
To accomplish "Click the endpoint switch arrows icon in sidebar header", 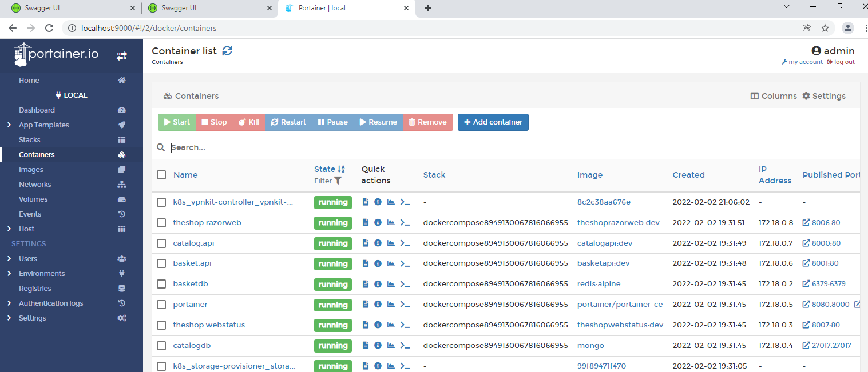I will [x=122, y=56].
